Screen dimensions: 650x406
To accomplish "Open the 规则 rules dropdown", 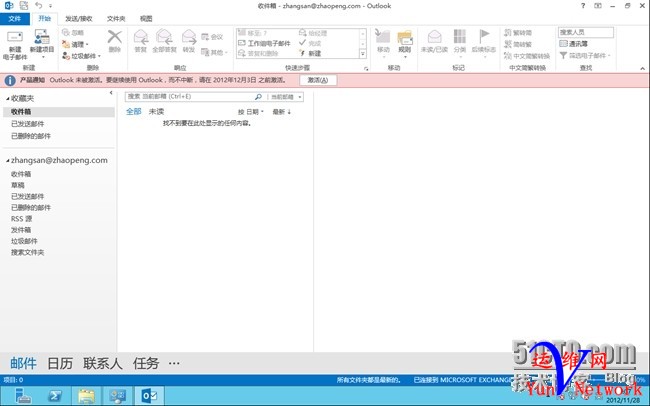I will tap(405, 43).
